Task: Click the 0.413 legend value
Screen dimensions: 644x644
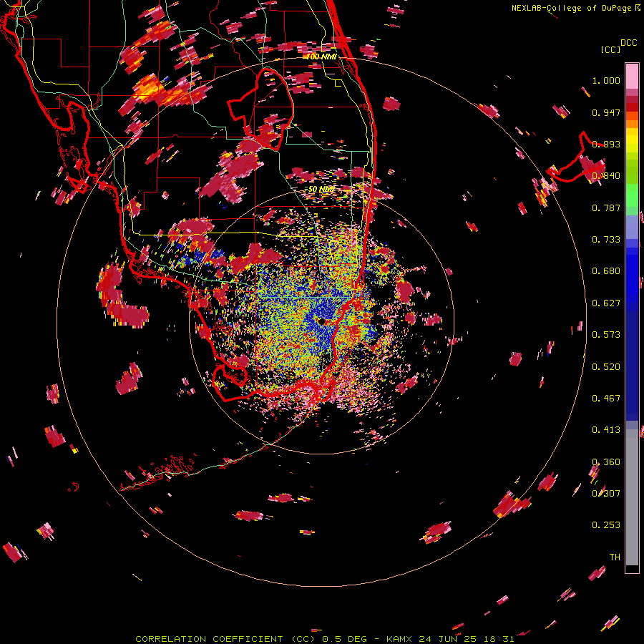Action: click(x=606, y=430)
